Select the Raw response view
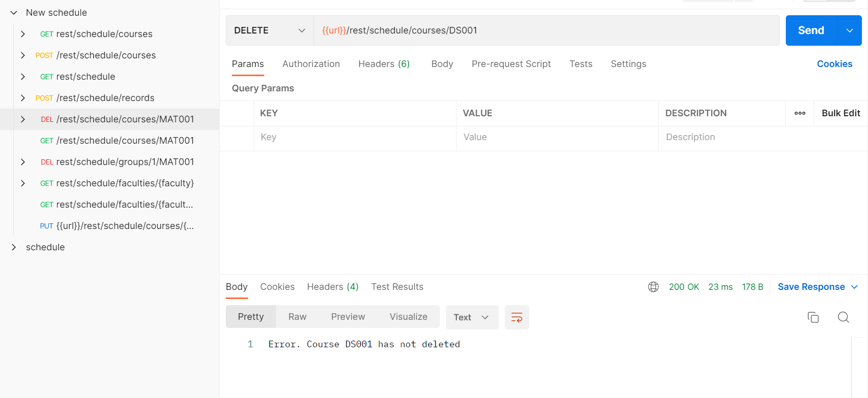 (x=297, y=317)
